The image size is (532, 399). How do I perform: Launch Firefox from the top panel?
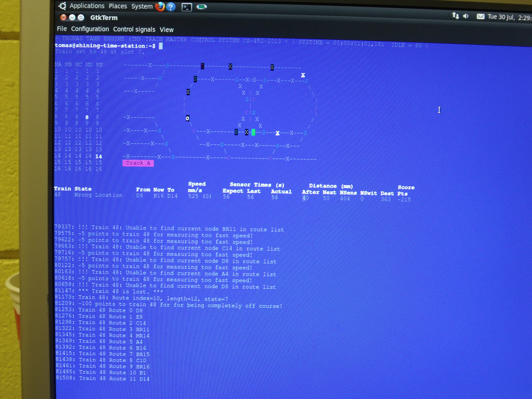point(160,7)
